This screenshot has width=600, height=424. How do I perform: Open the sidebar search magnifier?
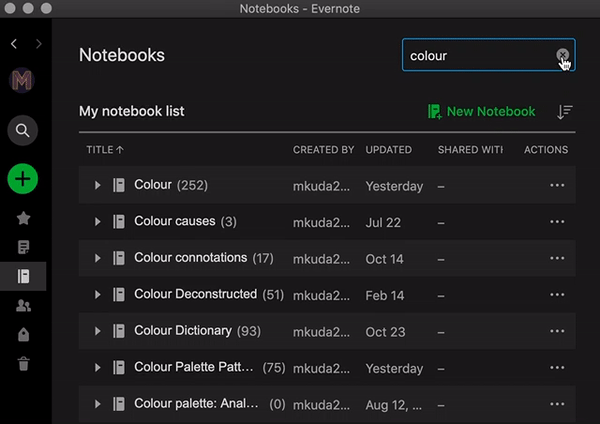23,130
